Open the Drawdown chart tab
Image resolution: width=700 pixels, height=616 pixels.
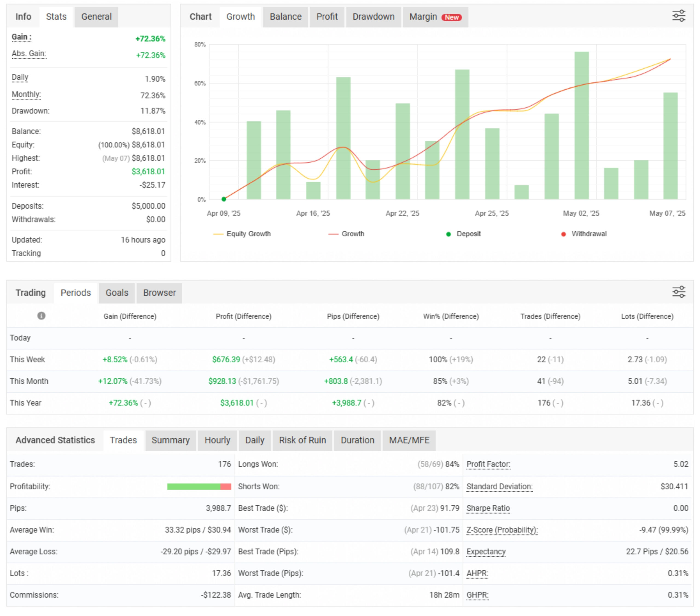pos(373,17)
